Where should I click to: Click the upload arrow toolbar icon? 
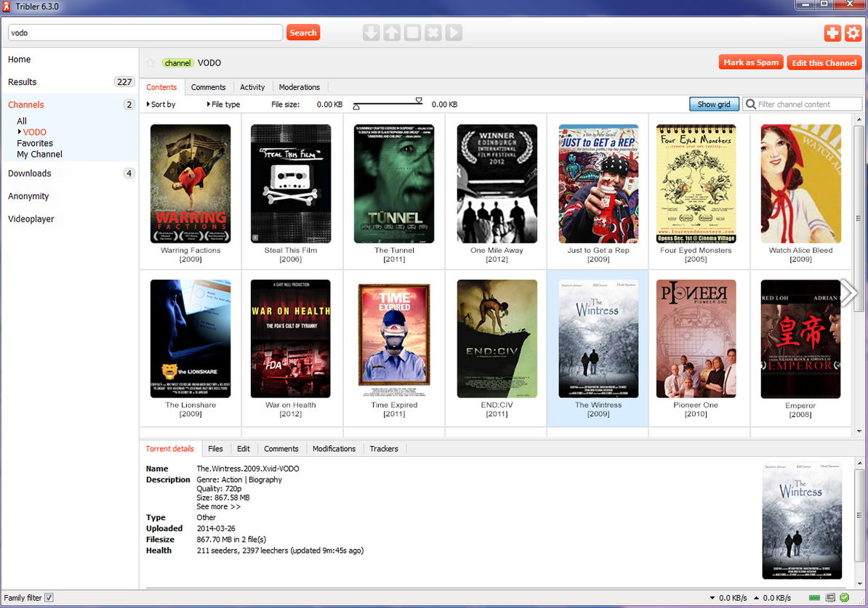point(391,33)
